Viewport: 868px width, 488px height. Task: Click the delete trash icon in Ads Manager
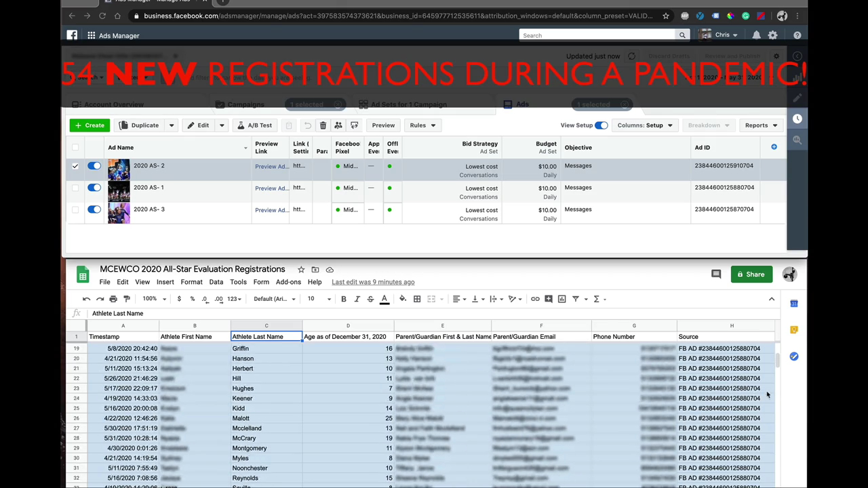point(323,125)
